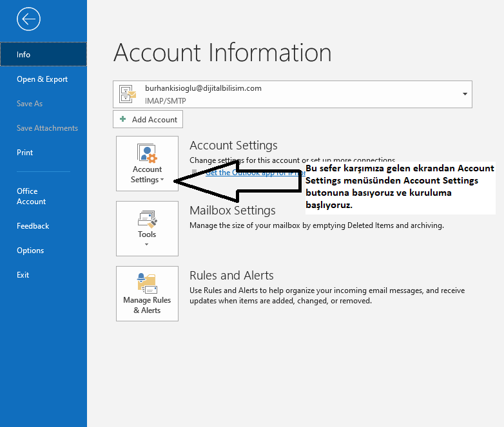Expand the small arrow under Account Settings label
The height and width of the screenshot is (427, 504).
click(162, 180)
